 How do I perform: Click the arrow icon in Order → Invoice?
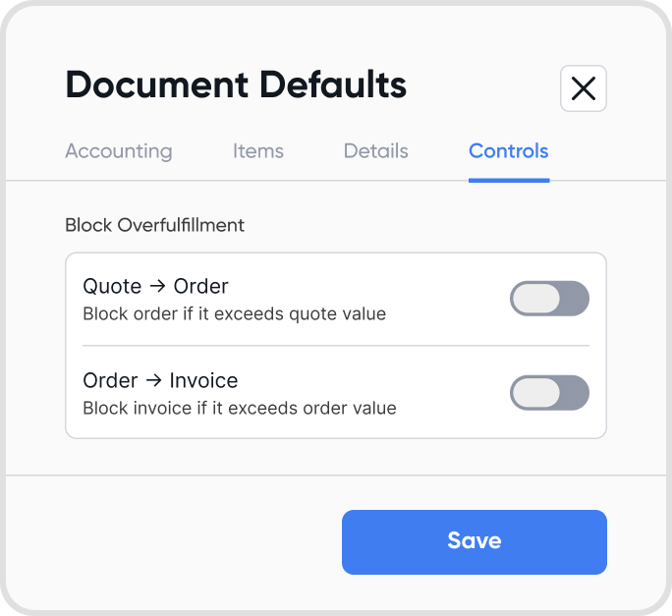[154, 381]
